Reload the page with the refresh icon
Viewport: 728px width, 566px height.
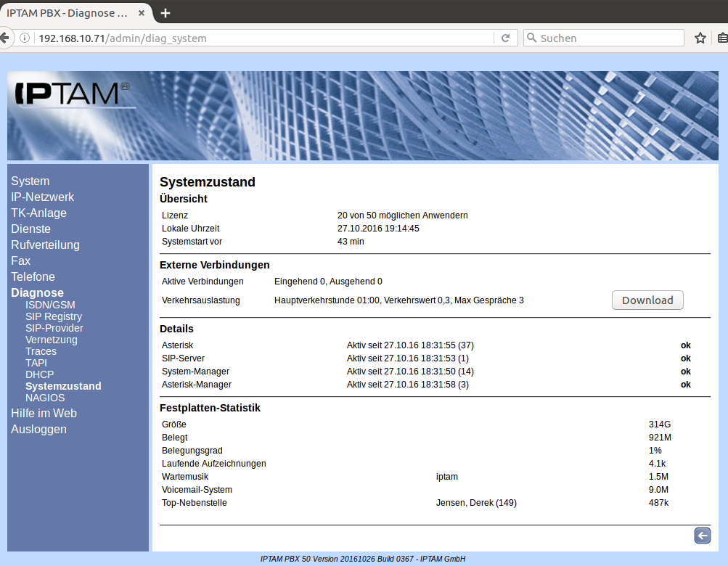(505, 38)
